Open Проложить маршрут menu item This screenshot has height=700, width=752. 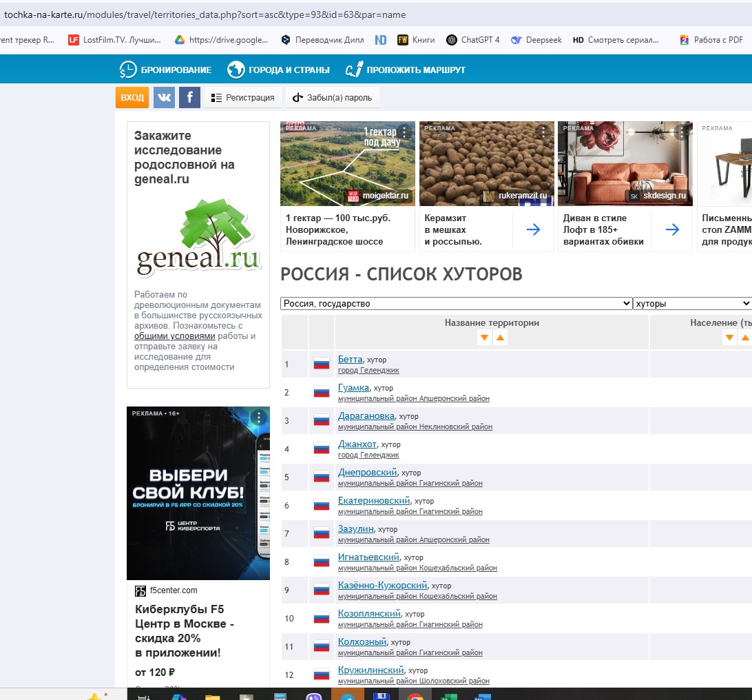click(x=405, y=70)
